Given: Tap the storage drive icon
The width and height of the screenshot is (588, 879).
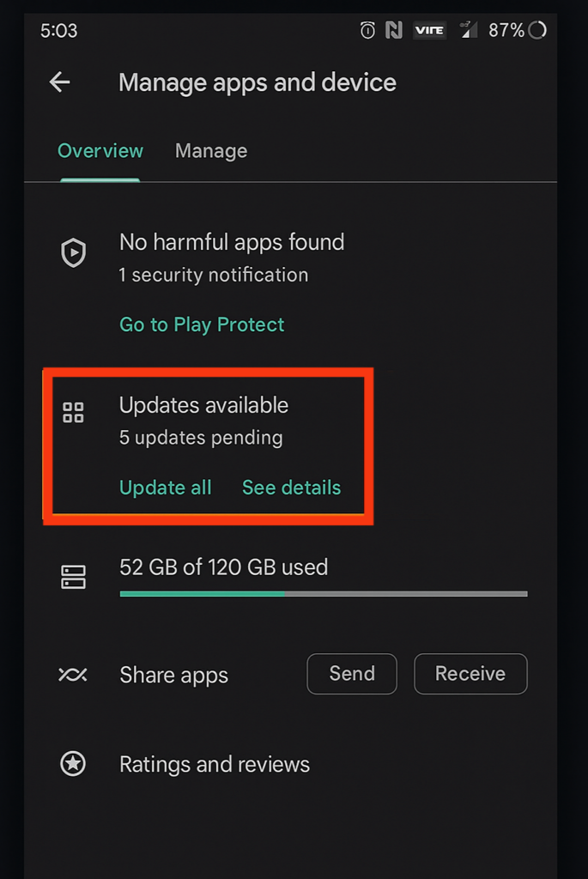Looking at the screenshot, I should [x=74, y=577].
